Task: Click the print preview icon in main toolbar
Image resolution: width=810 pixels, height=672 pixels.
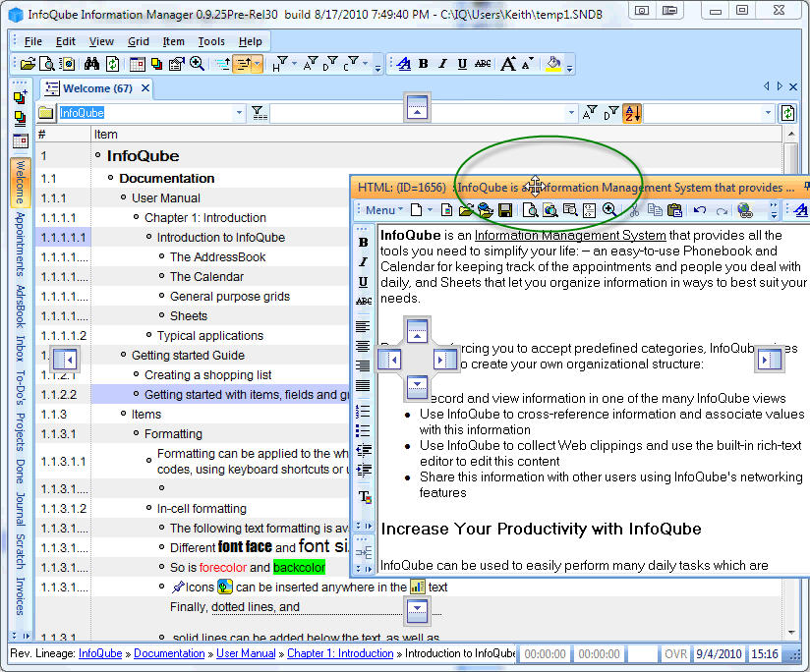Action: [x=47, y=64]
